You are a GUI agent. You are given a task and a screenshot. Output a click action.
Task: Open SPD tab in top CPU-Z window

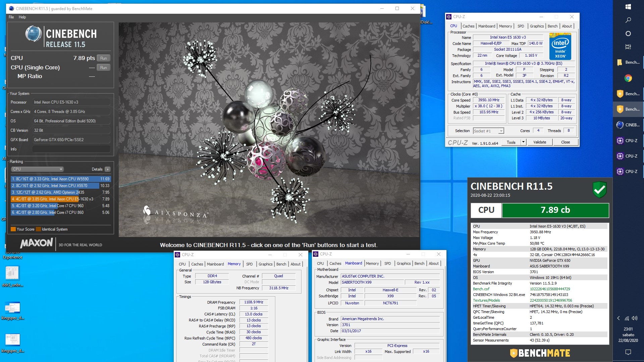point(521,26)
